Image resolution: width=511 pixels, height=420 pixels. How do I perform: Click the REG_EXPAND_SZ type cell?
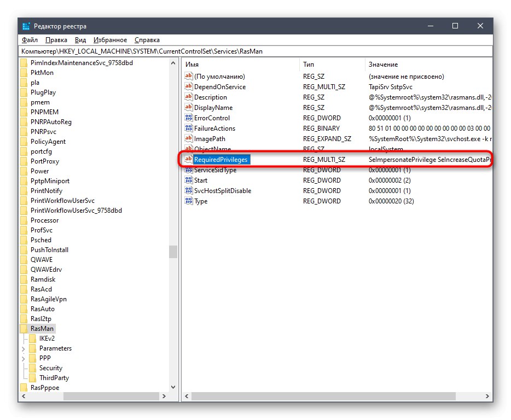pyautogui.click(x=327, y=139)
